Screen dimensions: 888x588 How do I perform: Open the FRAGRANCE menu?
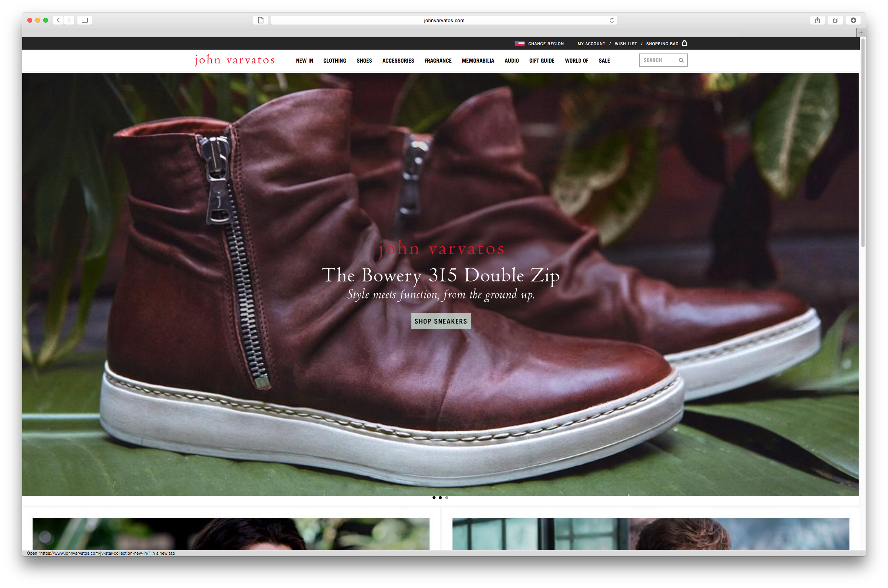point(438,61)
